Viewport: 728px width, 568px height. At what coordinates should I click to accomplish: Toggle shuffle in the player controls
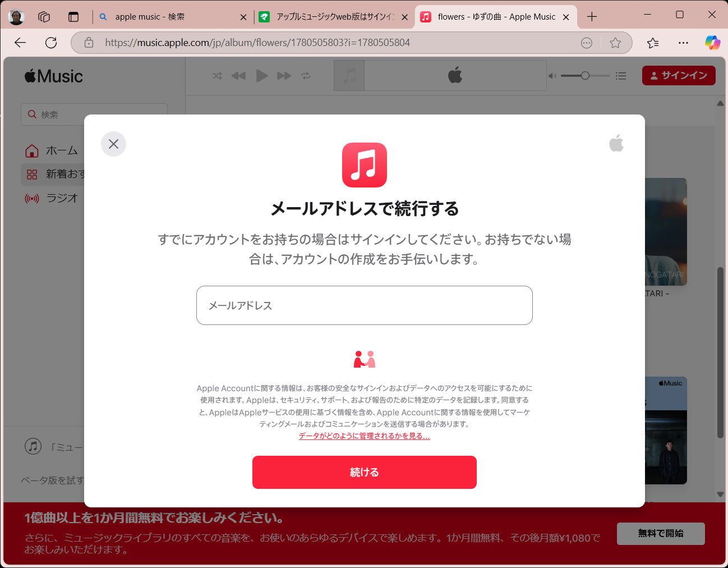tap(217, 76)
